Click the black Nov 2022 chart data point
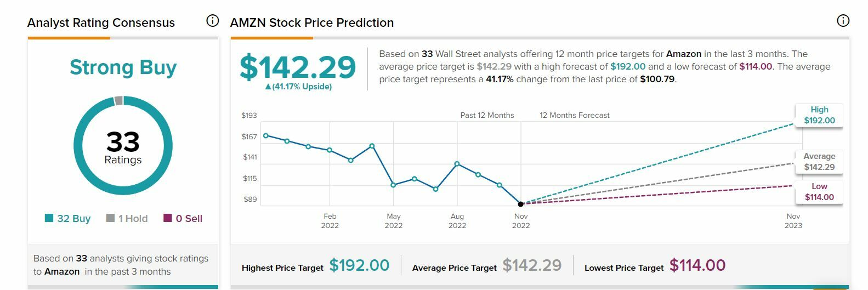 [520, 204]
